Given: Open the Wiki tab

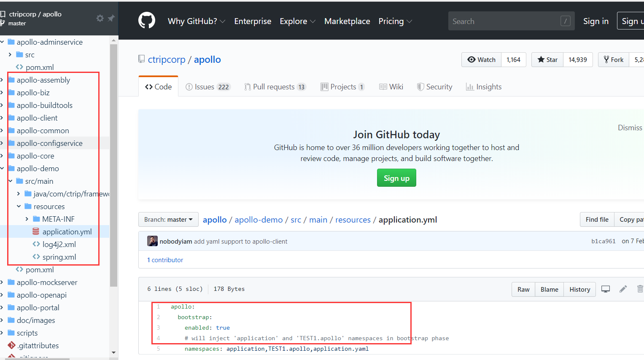Looking at the screenshot, I should tap(391, 87).
